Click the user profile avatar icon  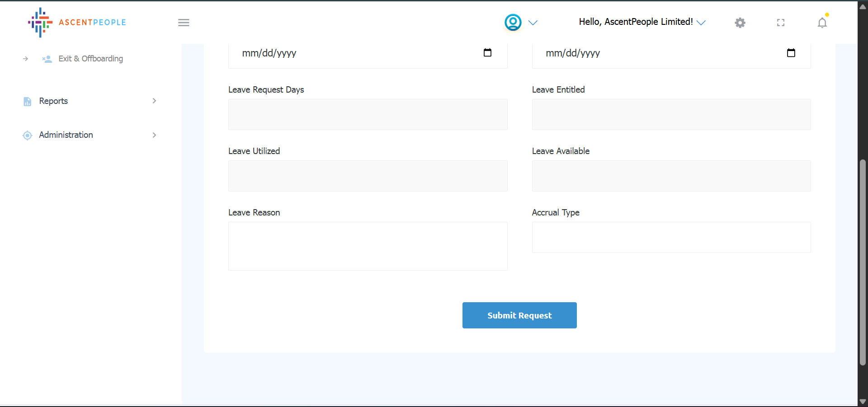click(x=513, y=22)
